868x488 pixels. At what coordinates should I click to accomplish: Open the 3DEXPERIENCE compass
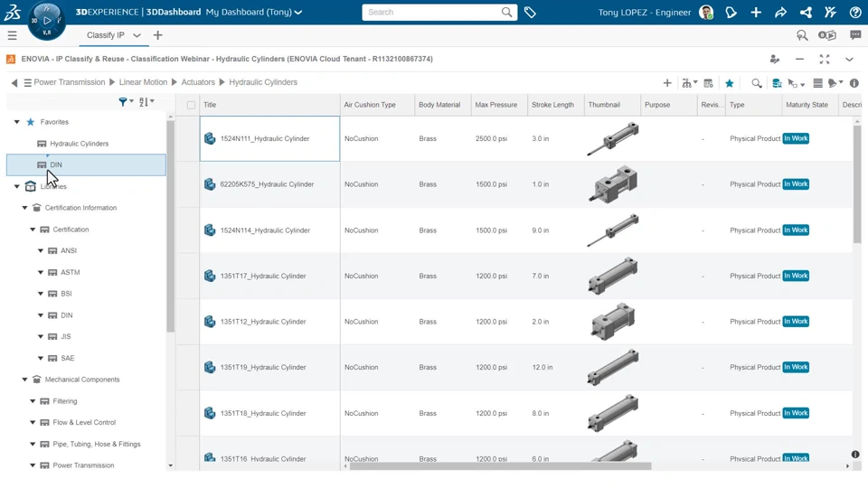(x=46, y=20)
